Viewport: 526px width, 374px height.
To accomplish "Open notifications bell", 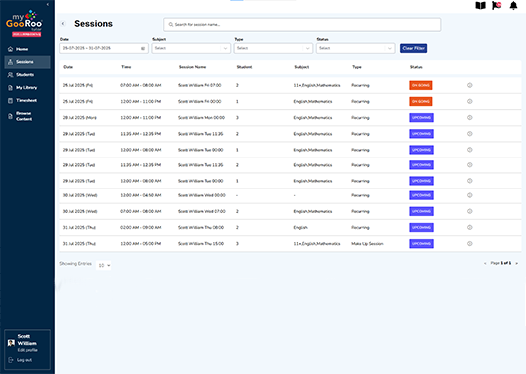I will click(513, 5).
